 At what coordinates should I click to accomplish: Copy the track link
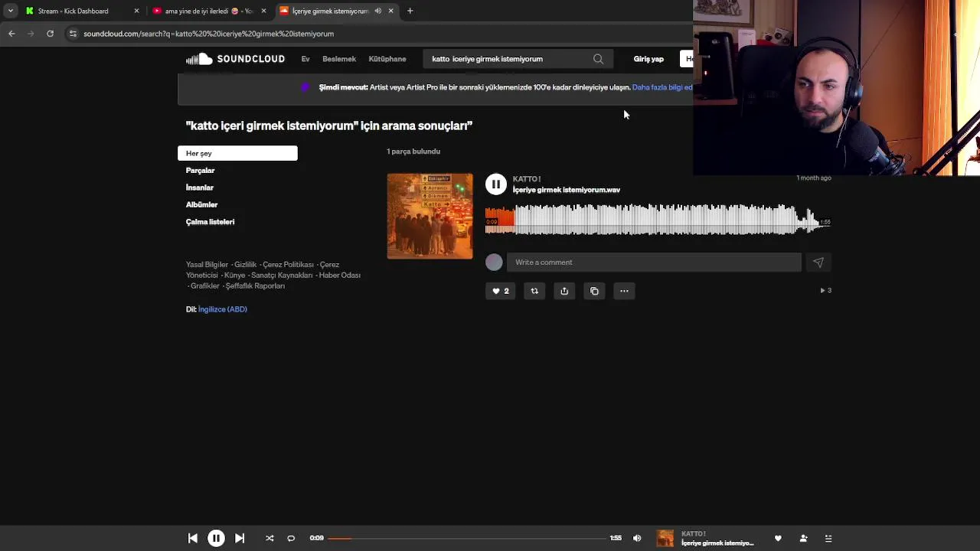[x=594, y=291]
